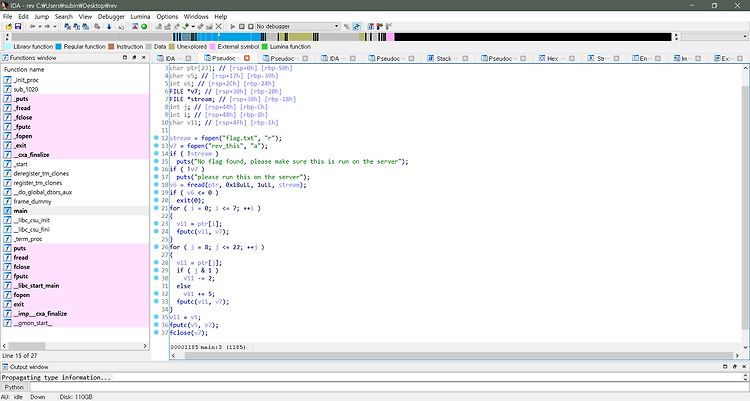
Task: Open the Options menu
Action: [x=167, y=16]
